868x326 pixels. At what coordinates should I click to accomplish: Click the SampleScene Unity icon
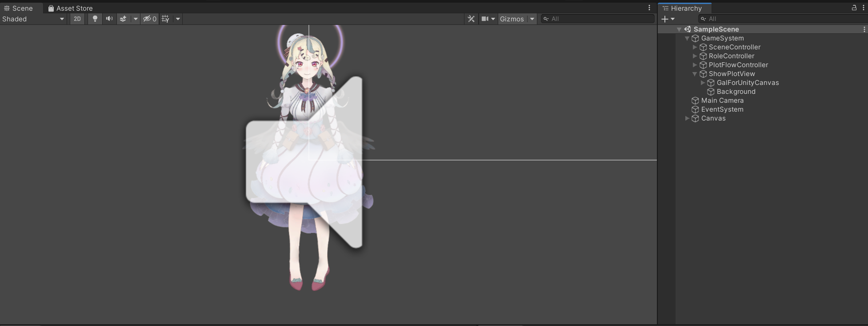688,29
